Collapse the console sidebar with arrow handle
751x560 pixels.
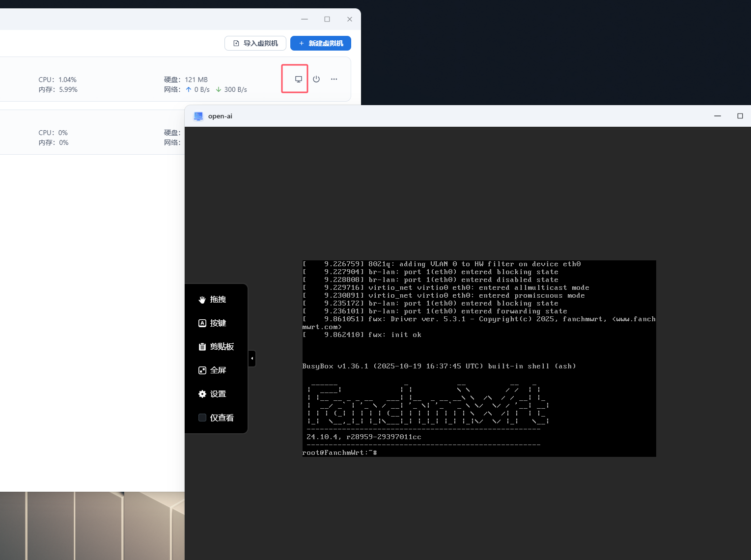pyautogui.click(x=252, y=359)
